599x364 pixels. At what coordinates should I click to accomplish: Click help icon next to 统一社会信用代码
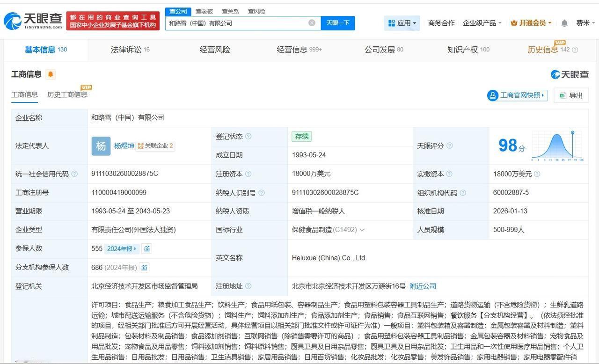click(x=74, y=174)
